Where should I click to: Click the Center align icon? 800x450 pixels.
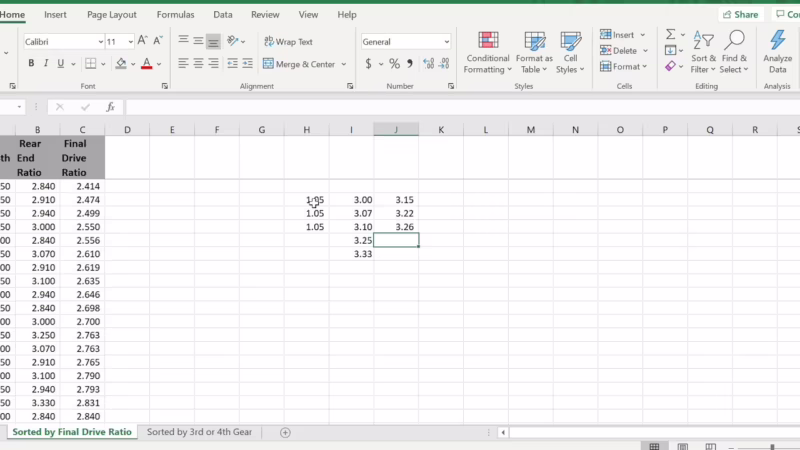click(x=198, y=64)
